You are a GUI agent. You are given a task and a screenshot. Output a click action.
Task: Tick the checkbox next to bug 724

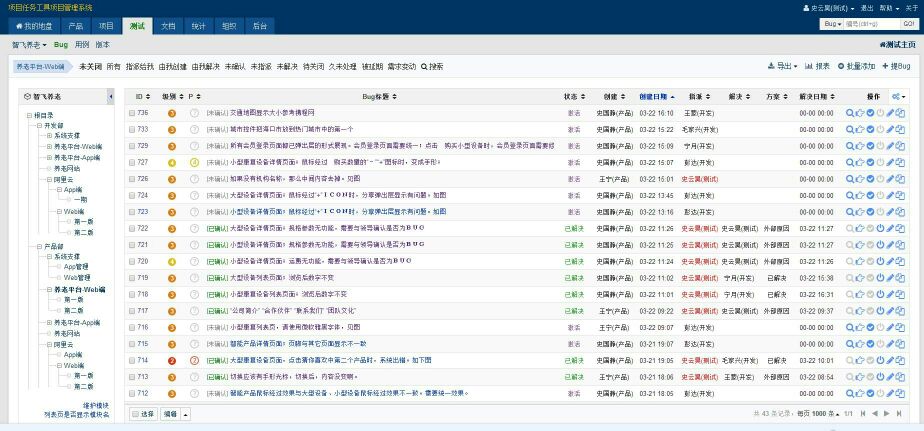132,195
